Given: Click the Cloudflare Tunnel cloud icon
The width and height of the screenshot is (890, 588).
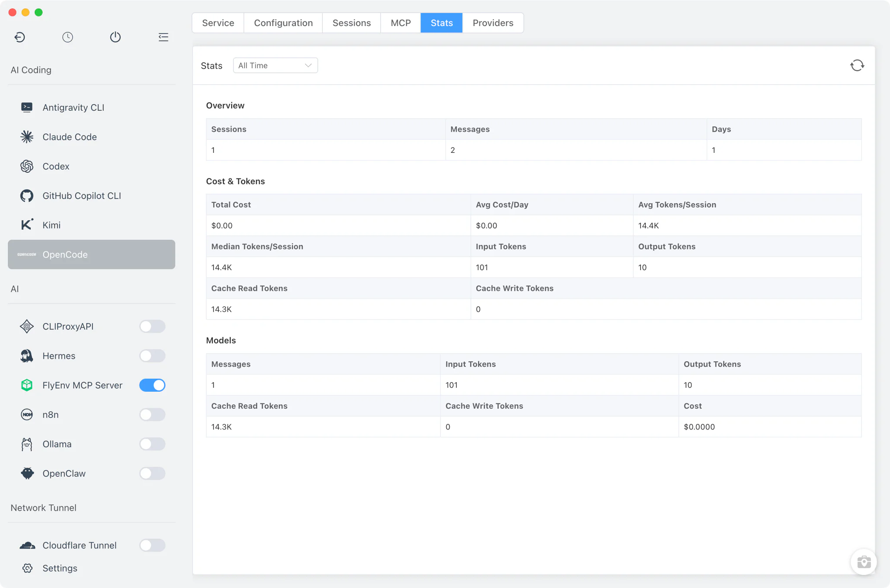Looking at the screenshot, I should pos(27,545).
